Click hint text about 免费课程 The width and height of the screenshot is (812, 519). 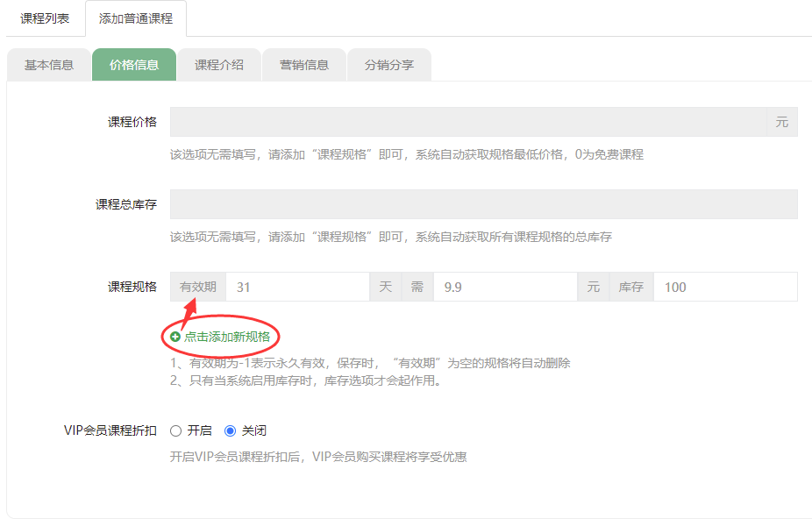click(407, 154)
